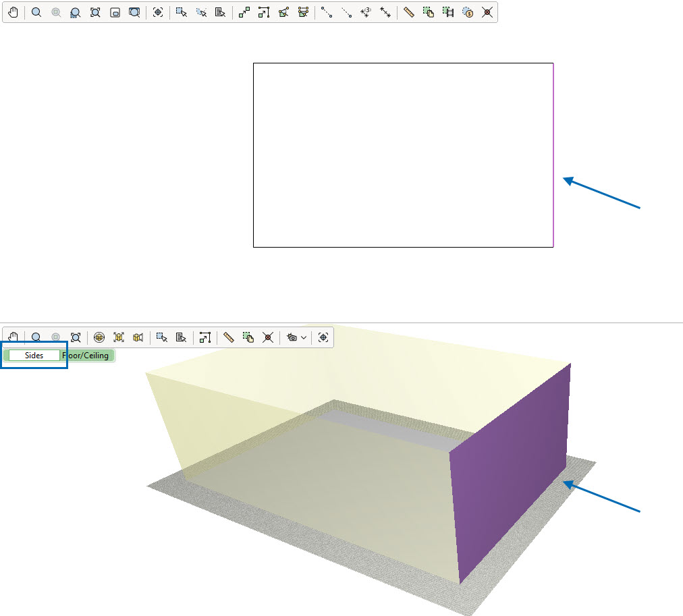The height and width of the screenshot is (616, 683).
Task: Click the edit polygon vertices icon
Action: click(283, 12)
